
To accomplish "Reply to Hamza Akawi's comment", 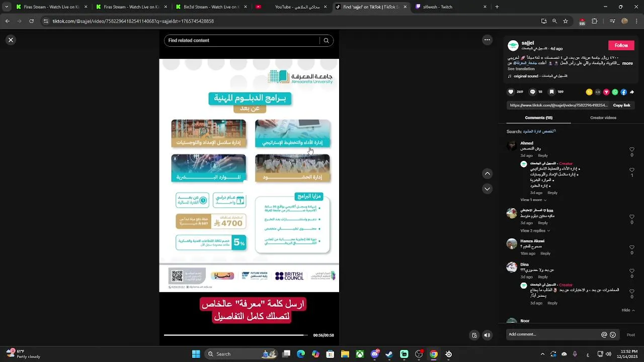I will click(545, 253).
